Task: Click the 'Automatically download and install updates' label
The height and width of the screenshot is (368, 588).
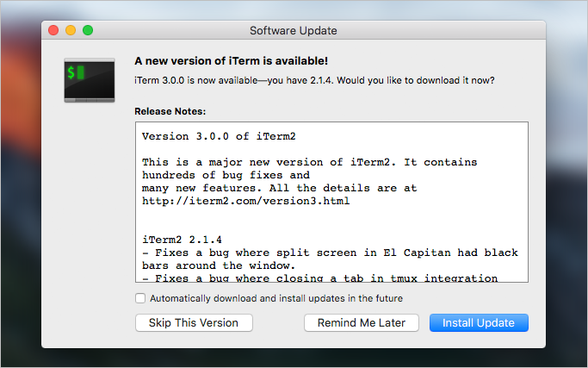Action: 276,298
